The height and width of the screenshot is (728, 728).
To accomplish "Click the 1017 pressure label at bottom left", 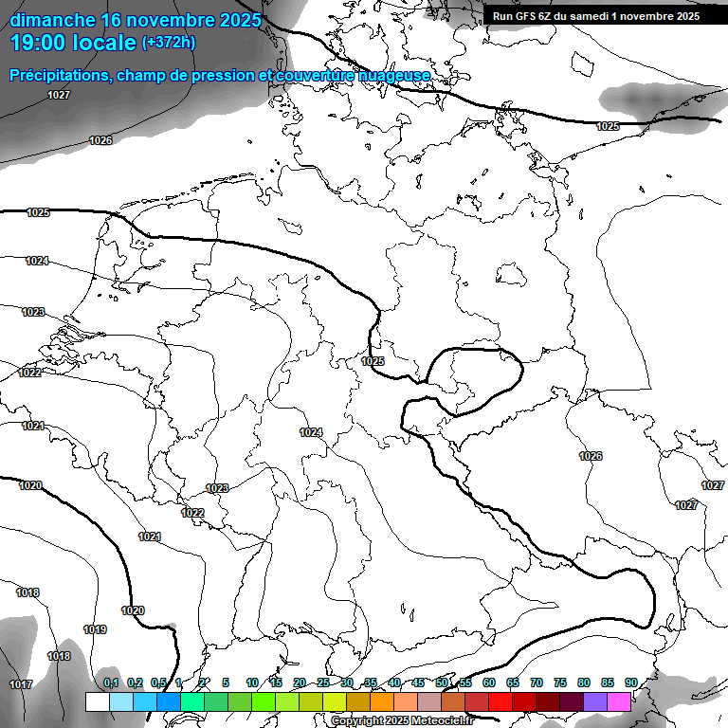I will [x=21, y=684].
